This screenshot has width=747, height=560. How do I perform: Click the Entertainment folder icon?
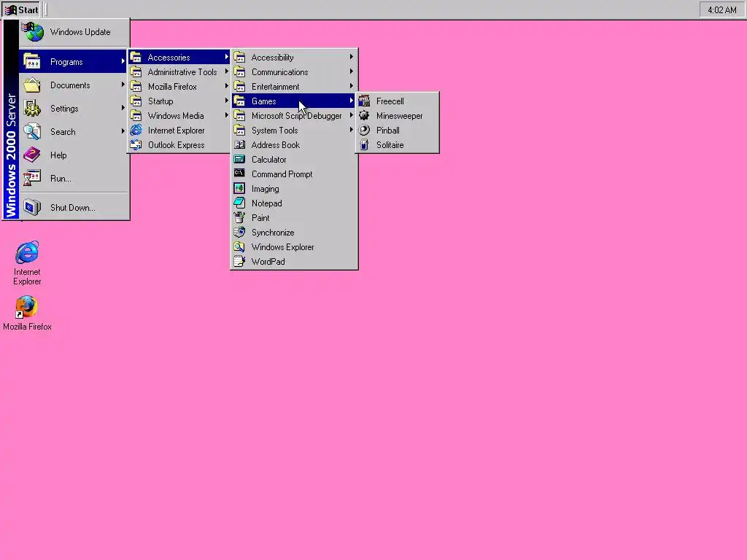239,86
